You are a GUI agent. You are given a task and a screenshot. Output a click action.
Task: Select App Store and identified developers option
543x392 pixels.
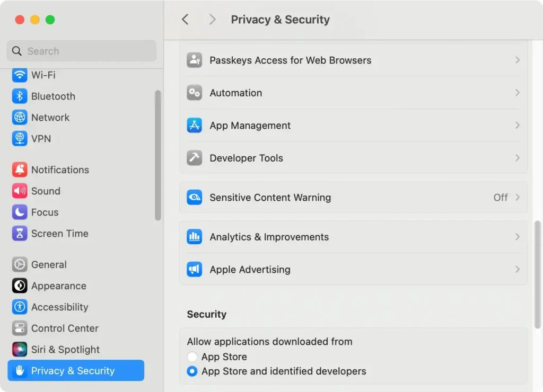[x=192, y=371]
